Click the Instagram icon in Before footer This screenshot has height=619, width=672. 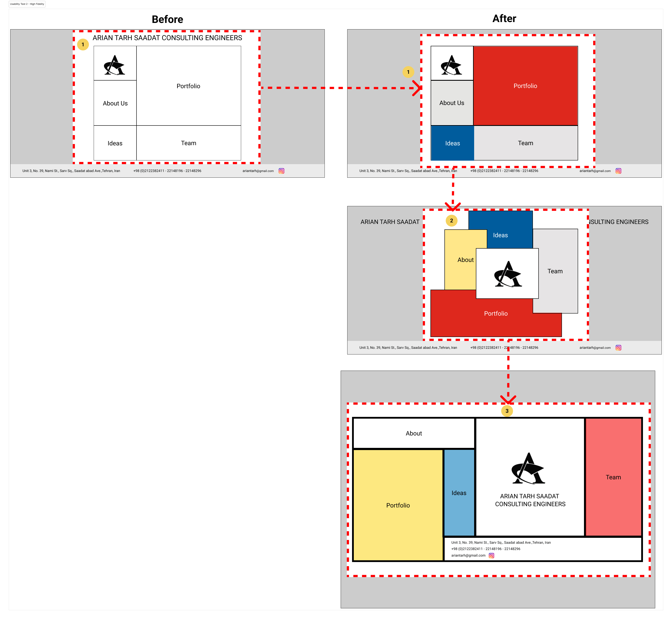[x=285, y=171]
